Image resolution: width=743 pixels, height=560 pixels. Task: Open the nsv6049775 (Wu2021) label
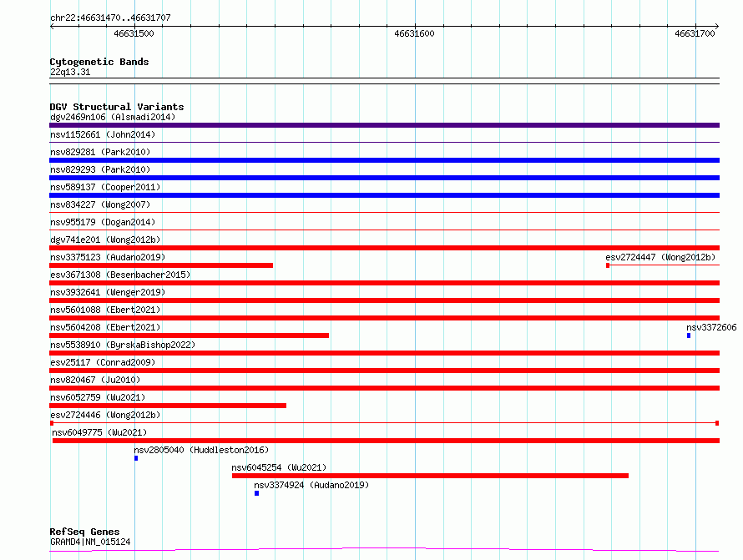[99, 432]
